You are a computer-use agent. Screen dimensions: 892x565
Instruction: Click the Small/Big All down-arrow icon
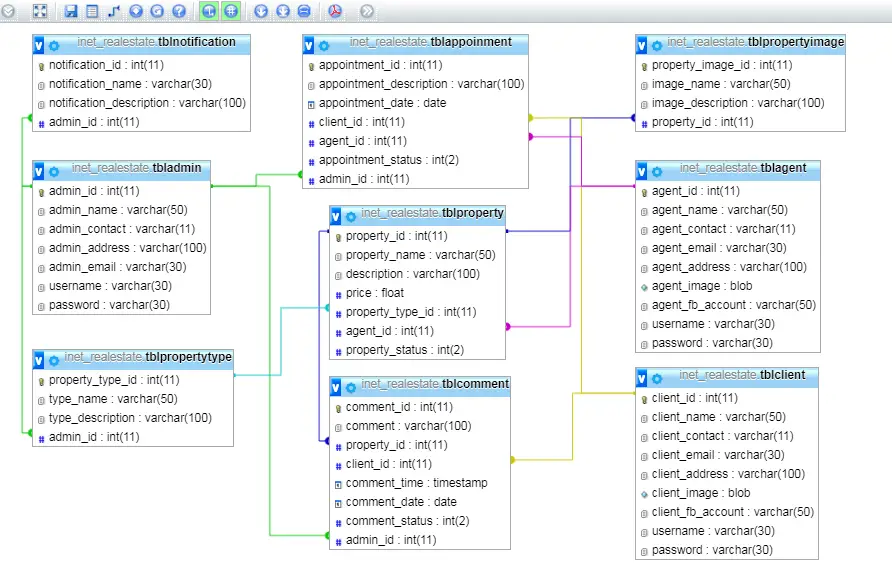point(261,11)
